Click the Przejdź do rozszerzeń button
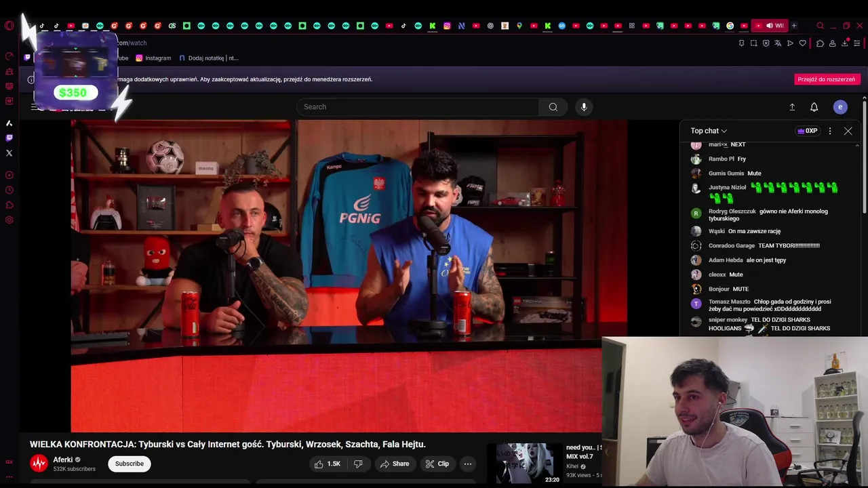This screenshot has height=488, width=868. [826, 79]
